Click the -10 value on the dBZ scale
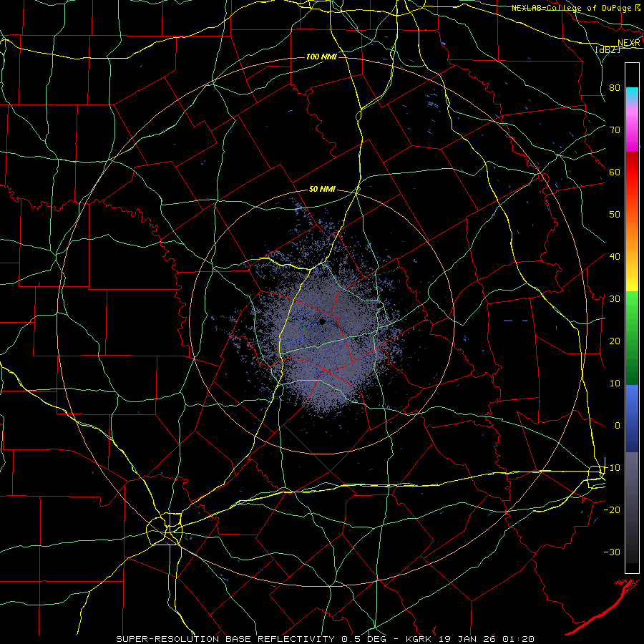 (612, 468)
